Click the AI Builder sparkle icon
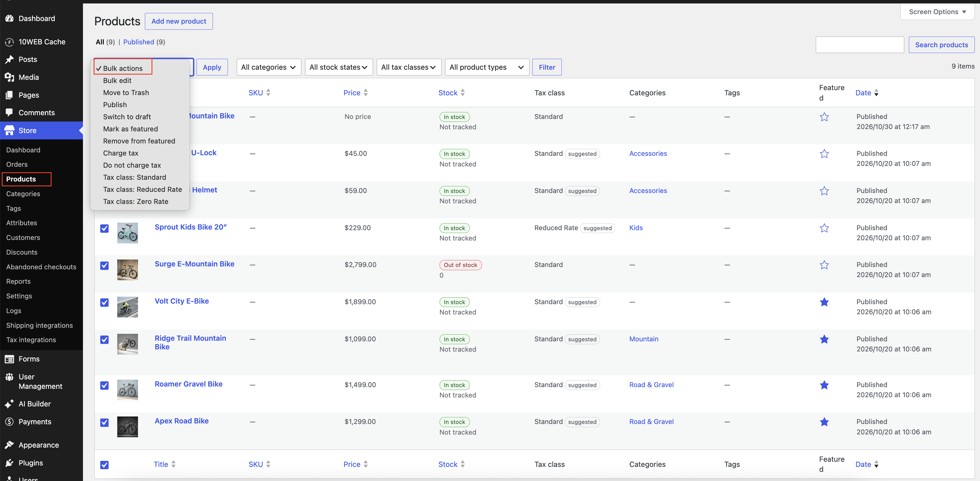Screen dimensions: 980x481 (10, 404)
